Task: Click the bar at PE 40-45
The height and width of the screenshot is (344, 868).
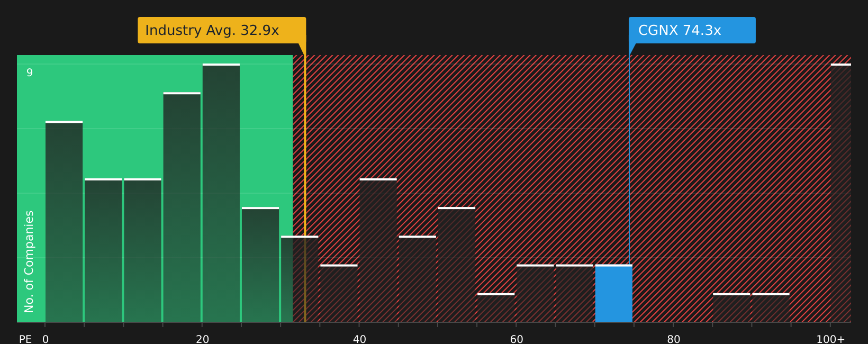Action: point(378,250)
